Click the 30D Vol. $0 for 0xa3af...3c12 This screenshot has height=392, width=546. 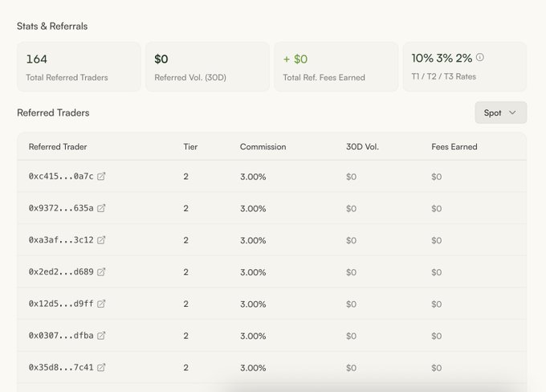[351, 240]
